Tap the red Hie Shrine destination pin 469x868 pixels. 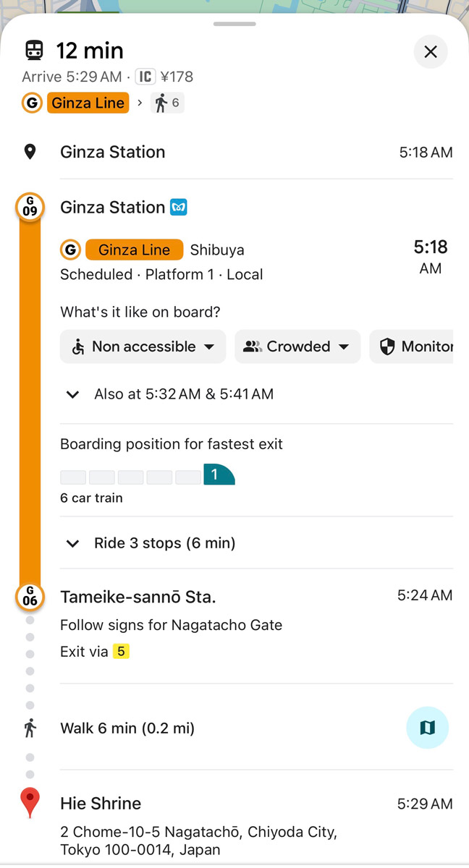click(x=30, y=804)
